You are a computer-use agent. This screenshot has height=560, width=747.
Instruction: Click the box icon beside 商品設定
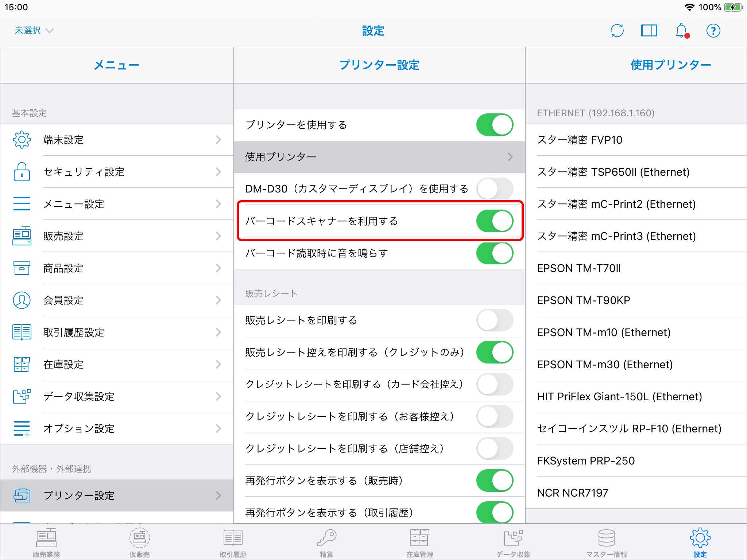click(22, 268)
